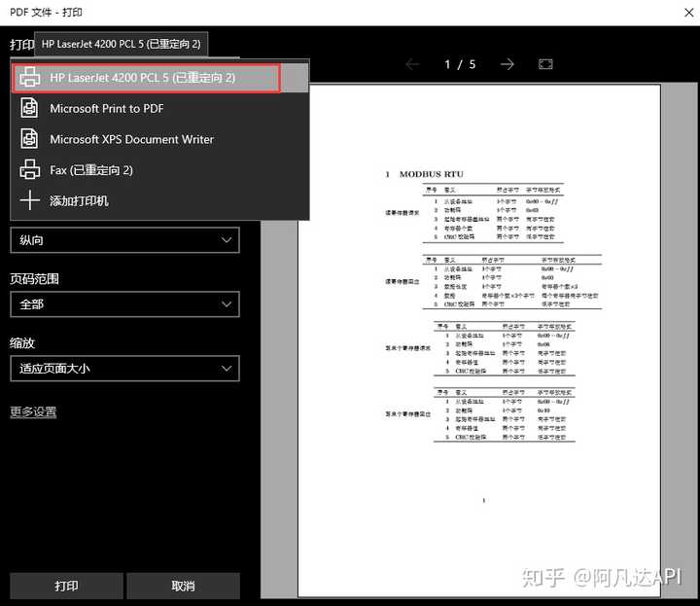Click the page preview of MODBUS RTU document
The width and height of the screenshot is (700, 606).
coord(479,340)
